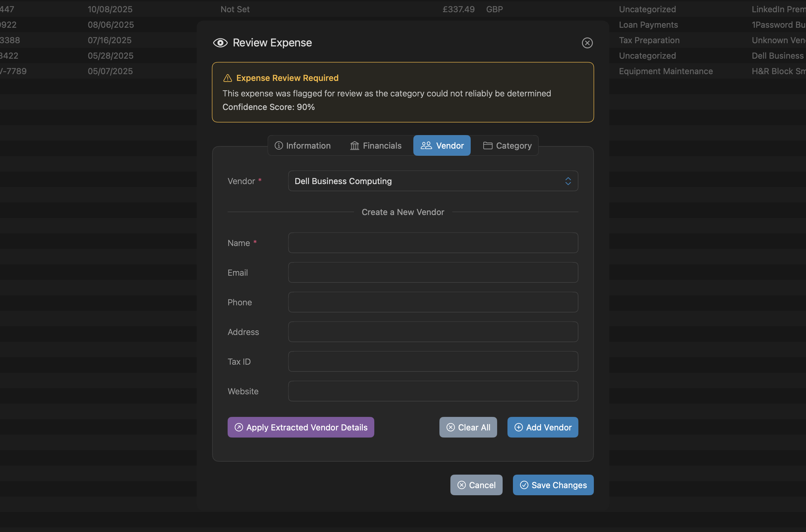Close the Review Expense modal

click(x=587, y=43)
